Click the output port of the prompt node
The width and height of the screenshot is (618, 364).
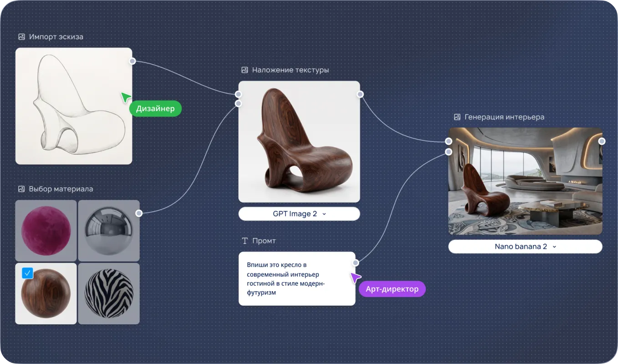pos(355,263)
